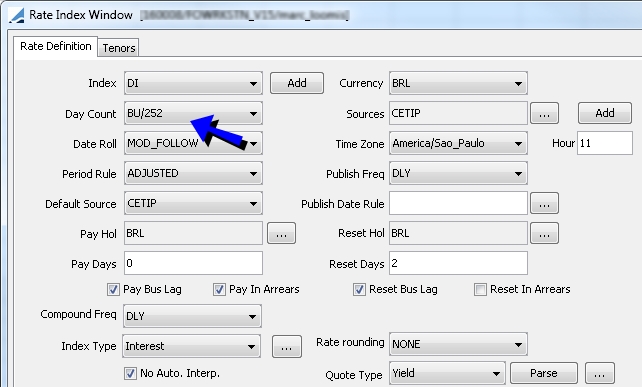Open the Compound Freq dropdown showing DLY
Image resolution: width=642 pixels, height=387 pixels.
192,316
